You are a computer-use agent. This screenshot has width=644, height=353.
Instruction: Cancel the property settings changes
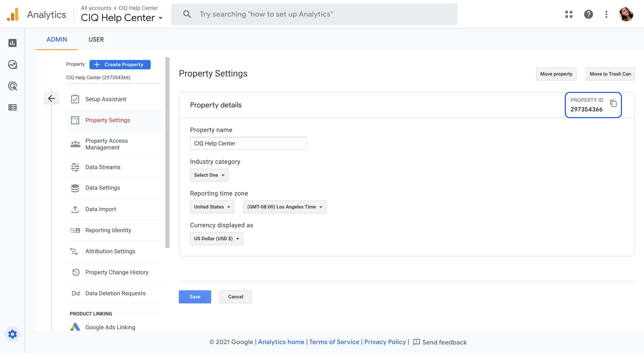point(235,297)
